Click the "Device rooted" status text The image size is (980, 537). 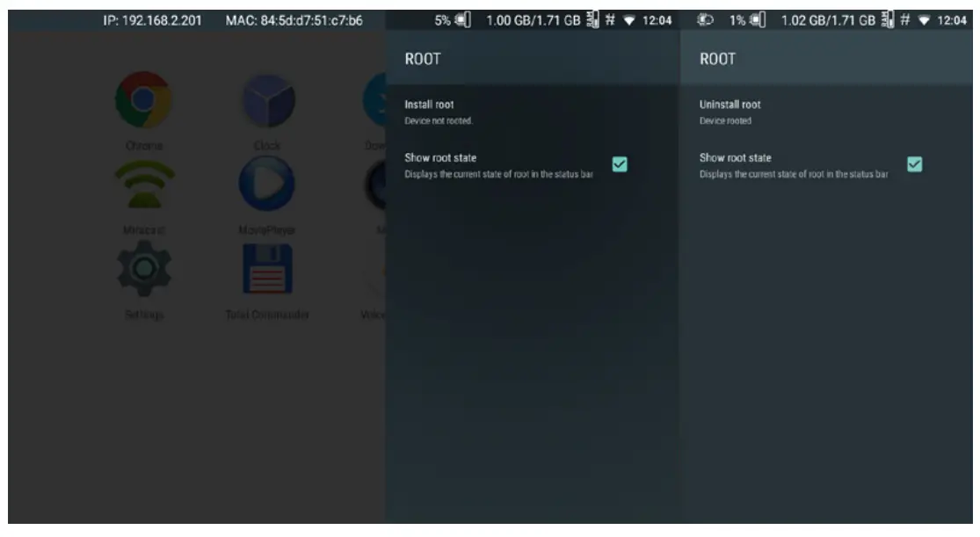pyautogui.click(x=725, y=120)
